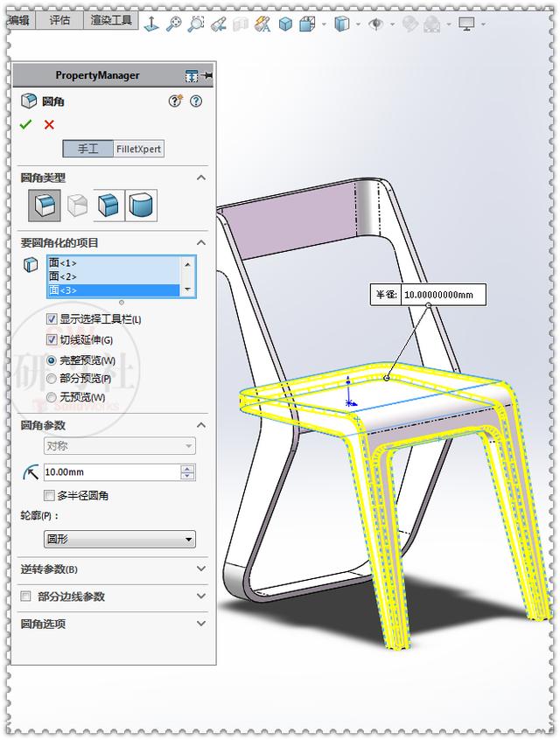Switch to the FilletXpert button
The image size is (560, 740).
click(x=139, y=149)
